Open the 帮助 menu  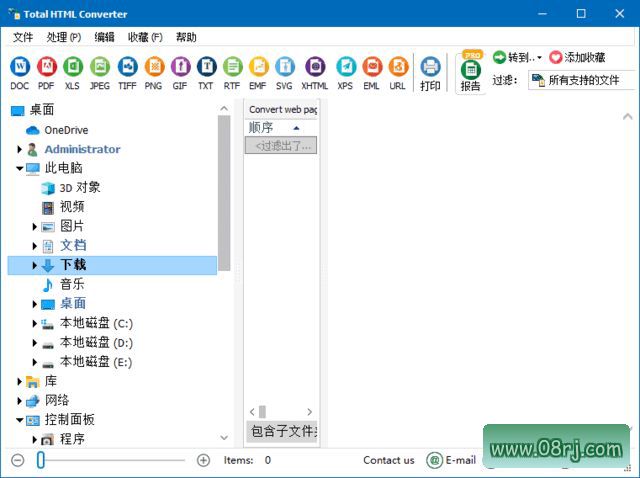tap(186, 38)
